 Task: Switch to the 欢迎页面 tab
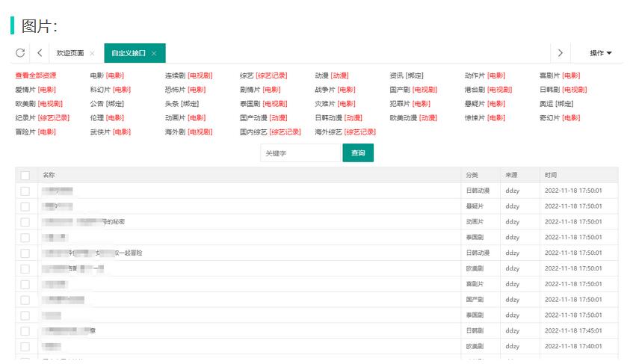click(x=70, y=54)
